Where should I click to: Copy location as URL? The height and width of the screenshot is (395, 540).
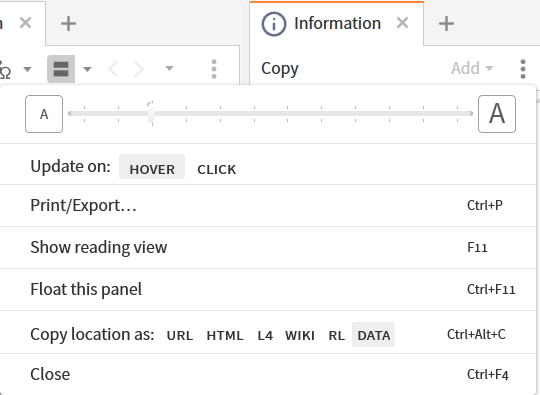(180, 335)
